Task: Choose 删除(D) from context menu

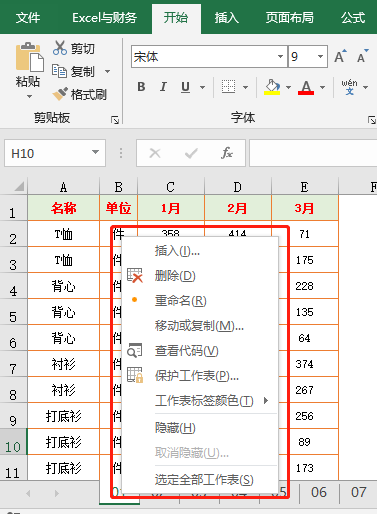Action: click(x=200, y=276)
